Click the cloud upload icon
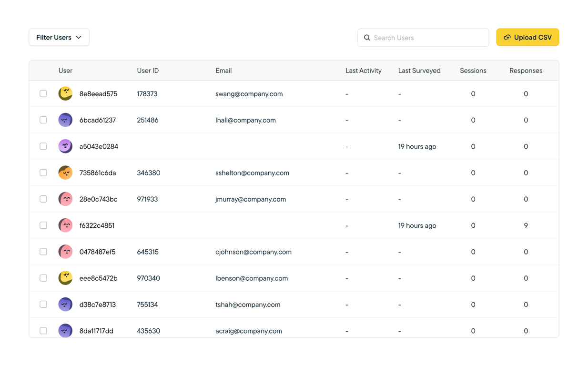Image resolution: width=588 pixels, height=366 pixels. point(507,37)
